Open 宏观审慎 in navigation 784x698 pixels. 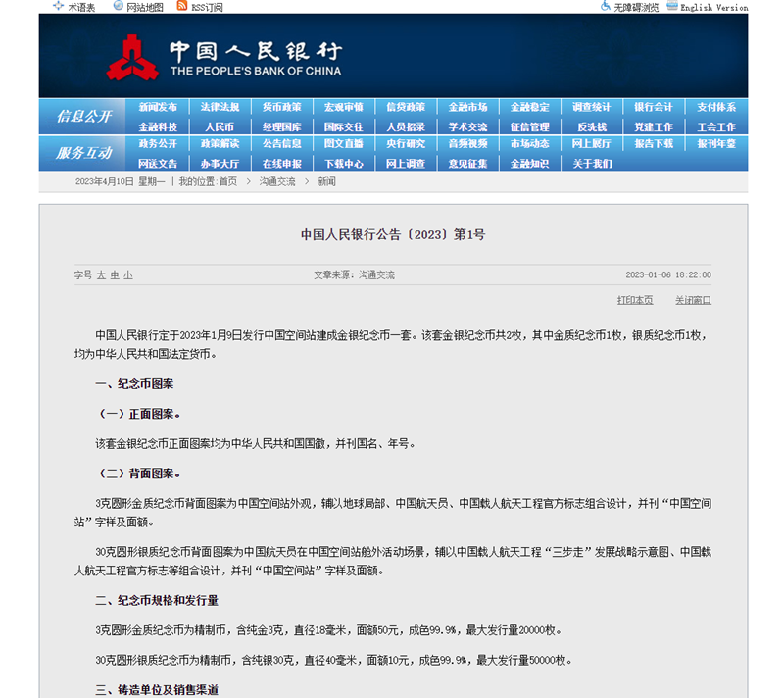(344, 107)
